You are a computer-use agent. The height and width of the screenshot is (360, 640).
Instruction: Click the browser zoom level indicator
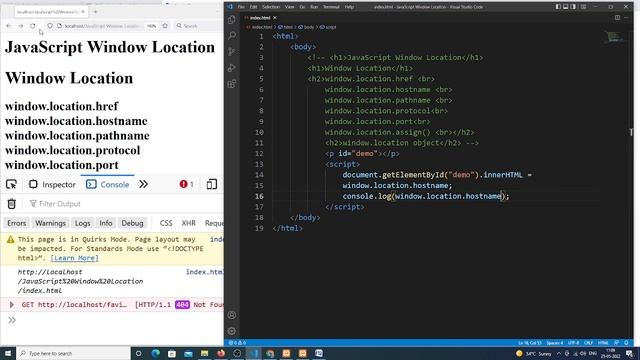click(x=151, y=26)
